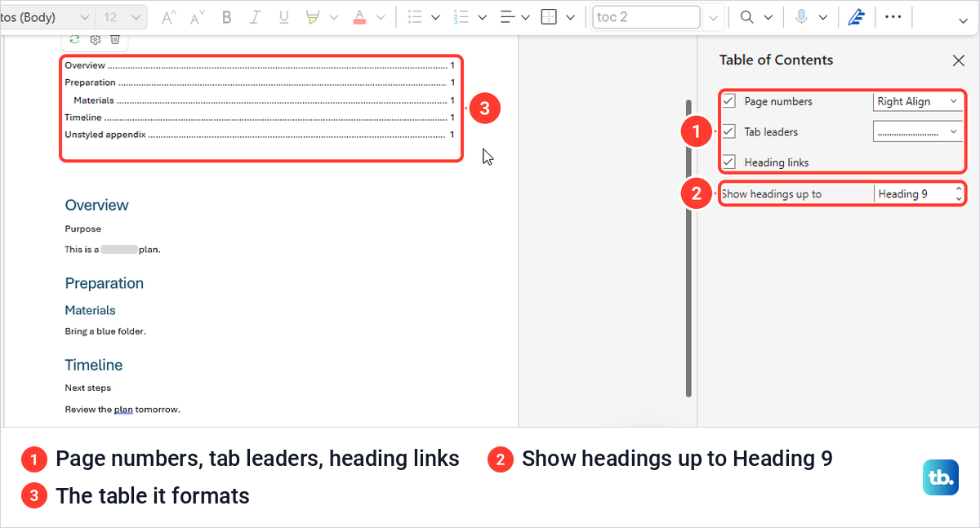Screen dimensions: 980x528
Task: Decrease heading level stepper down arrow
Action: click(958, 199)
